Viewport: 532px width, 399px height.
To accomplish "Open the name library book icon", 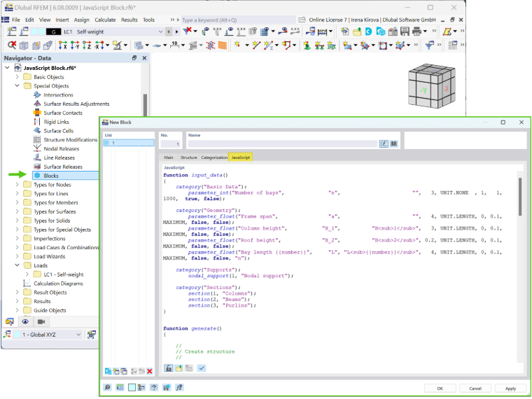I will coord(393,144).
